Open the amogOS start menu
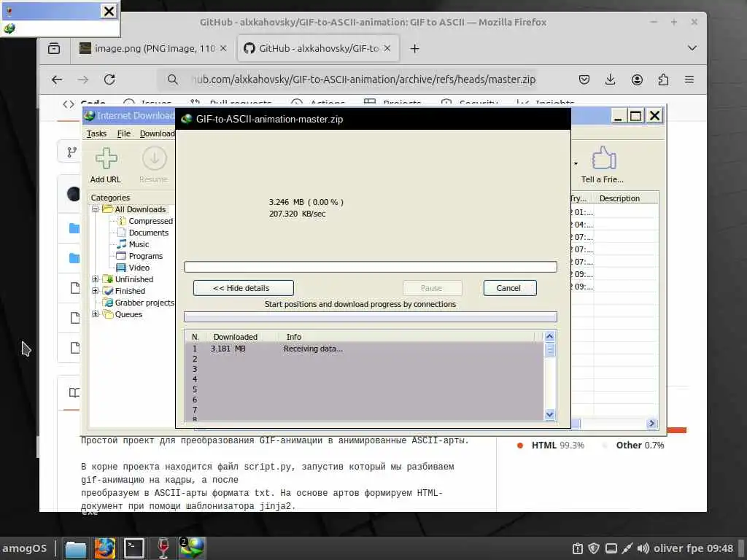 [25, 548]
